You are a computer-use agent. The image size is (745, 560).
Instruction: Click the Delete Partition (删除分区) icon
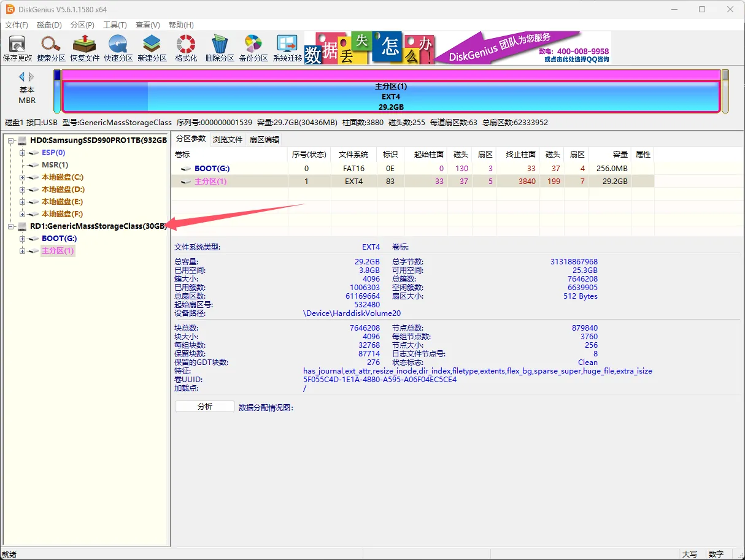click(219, 48)
